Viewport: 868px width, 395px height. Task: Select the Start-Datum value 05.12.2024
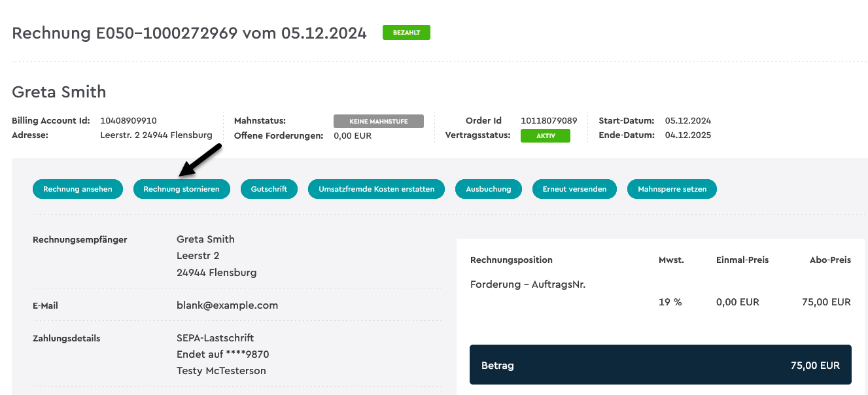click(x=688, y=120)
